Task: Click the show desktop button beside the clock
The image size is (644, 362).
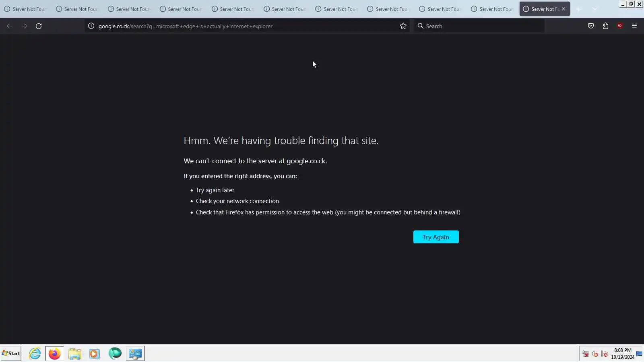Action: tap(639, 354)
